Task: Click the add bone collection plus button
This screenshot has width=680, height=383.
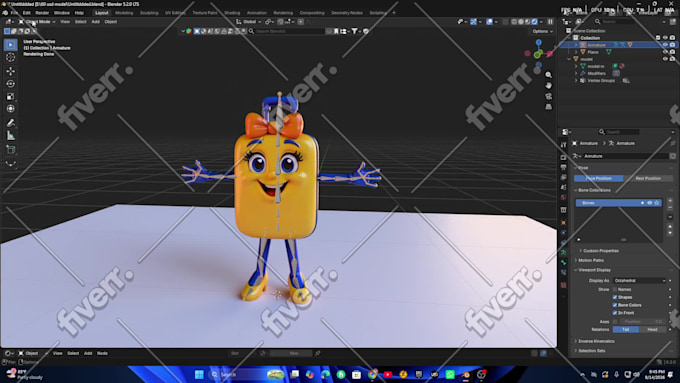Action: pos(670,201)
